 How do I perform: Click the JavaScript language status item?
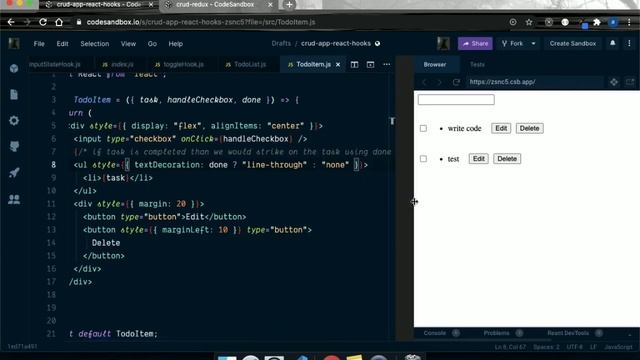(x=618, y=347)
